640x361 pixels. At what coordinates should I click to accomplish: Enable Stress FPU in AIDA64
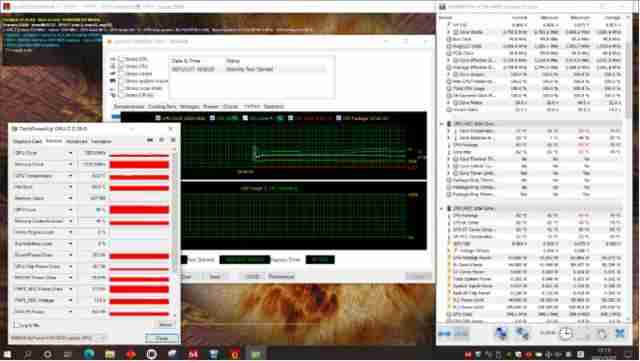pos(121,66)
